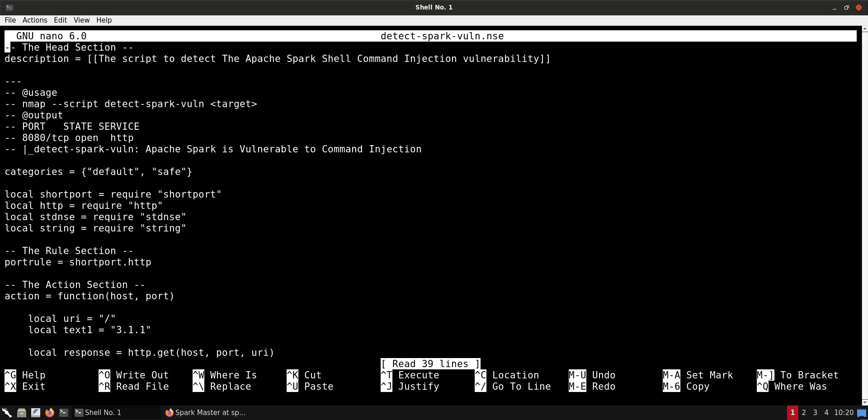Click the terminal icon in the title bar
Image resolution: width=868 pixels, height=420 pixels.
coord(9,7)
